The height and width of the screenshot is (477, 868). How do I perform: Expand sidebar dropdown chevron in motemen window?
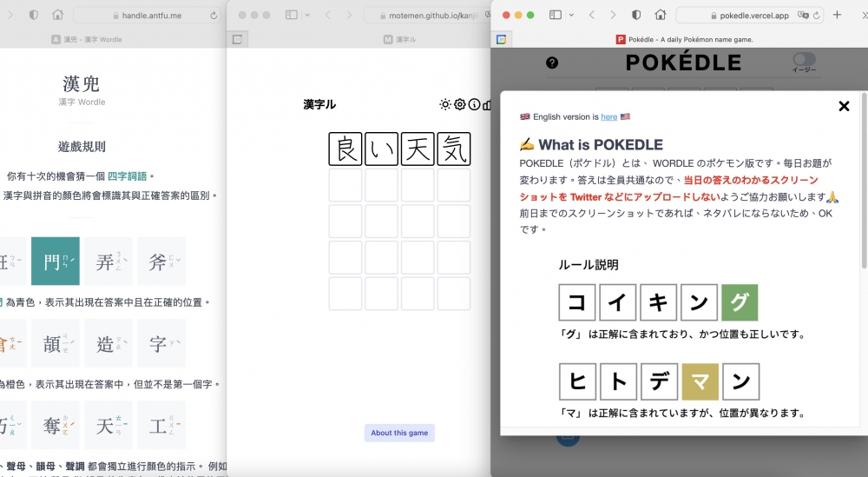[x=307, y=15]
